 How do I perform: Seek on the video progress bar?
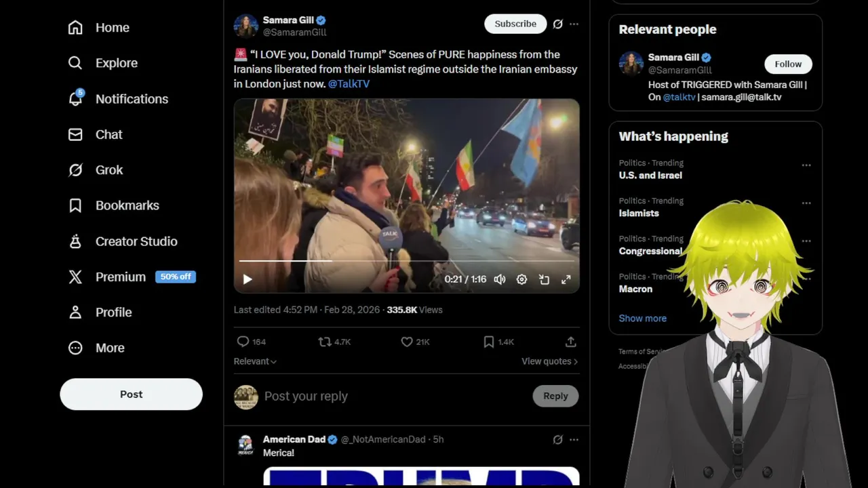407,260
